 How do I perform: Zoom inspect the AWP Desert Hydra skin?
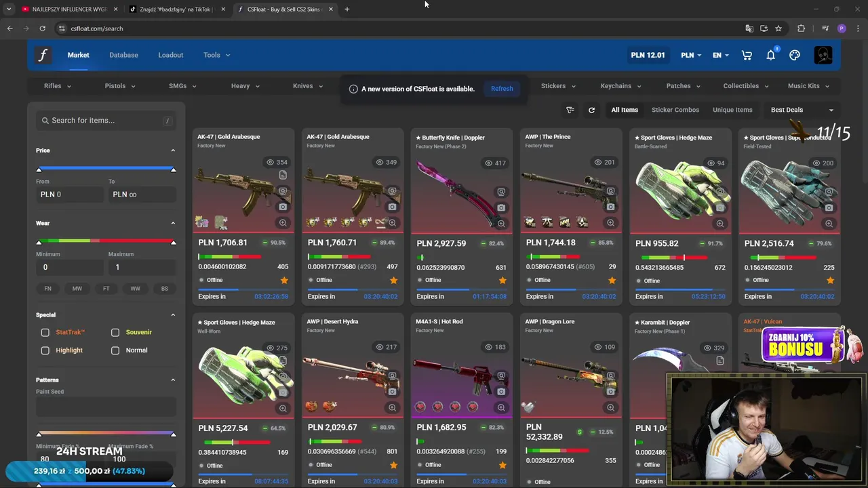(392, 408)
